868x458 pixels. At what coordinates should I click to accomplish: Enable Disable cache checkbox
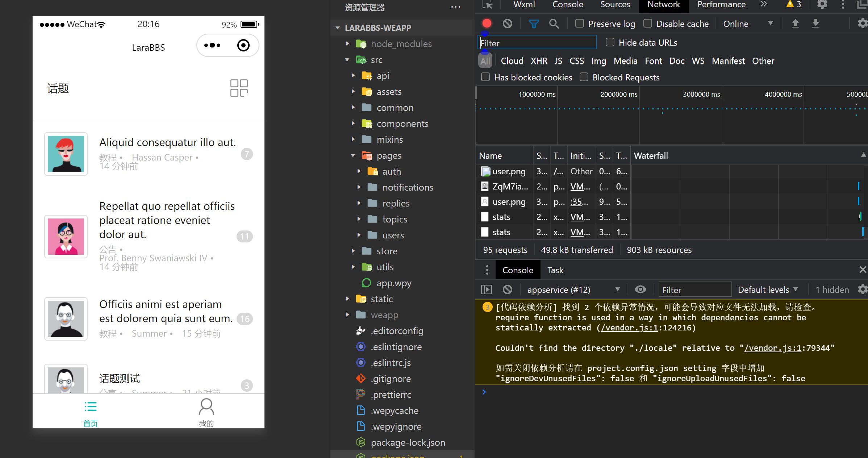648,24
